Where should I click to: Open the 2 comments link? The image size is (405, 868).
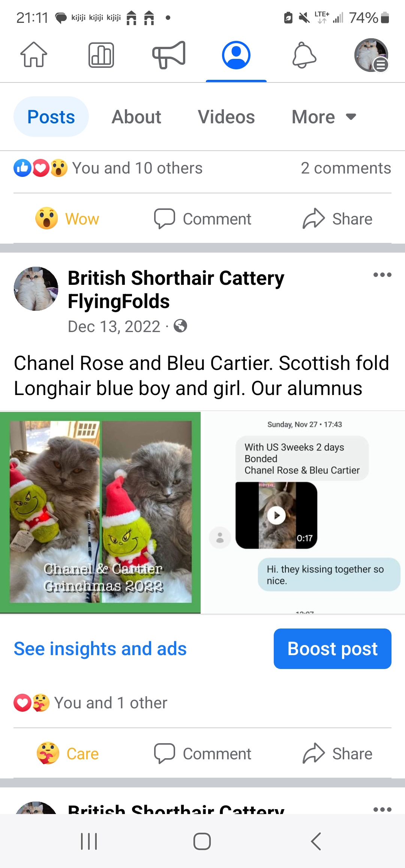pos(346,168)
